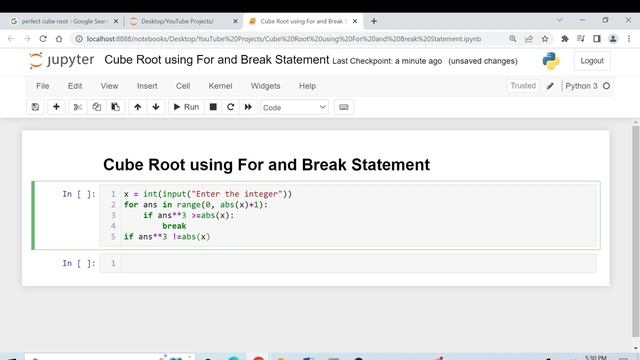
Task: Open the command palette keyboard icon
Action: click(x=344, y=107)
